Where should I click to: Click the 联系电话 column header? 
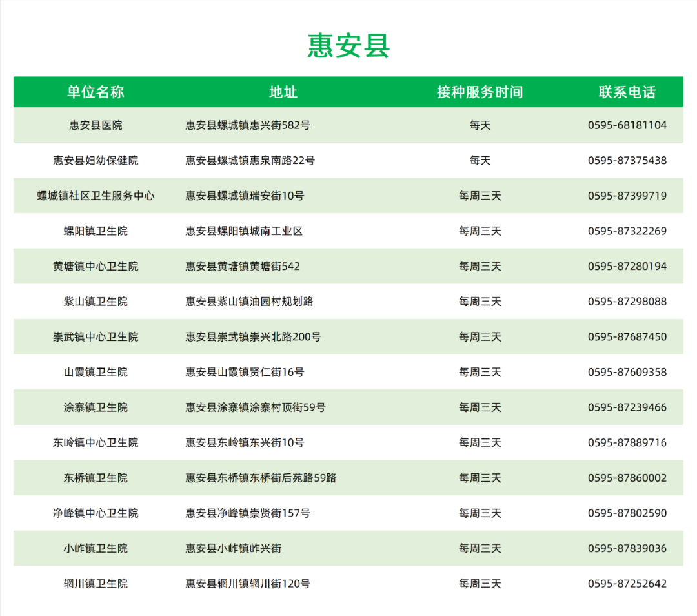click(627, 92)
